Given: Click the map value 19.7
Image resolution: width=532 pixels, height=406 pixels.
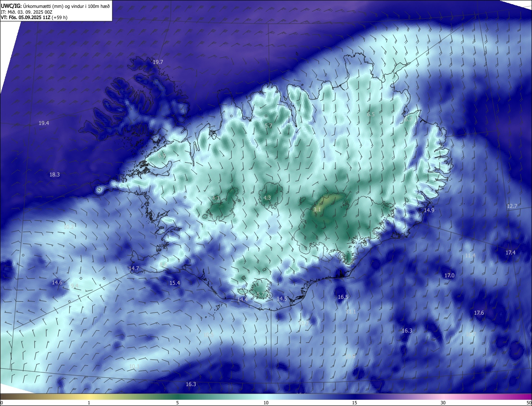Looking at the screenshot, I should pos(158,62).
